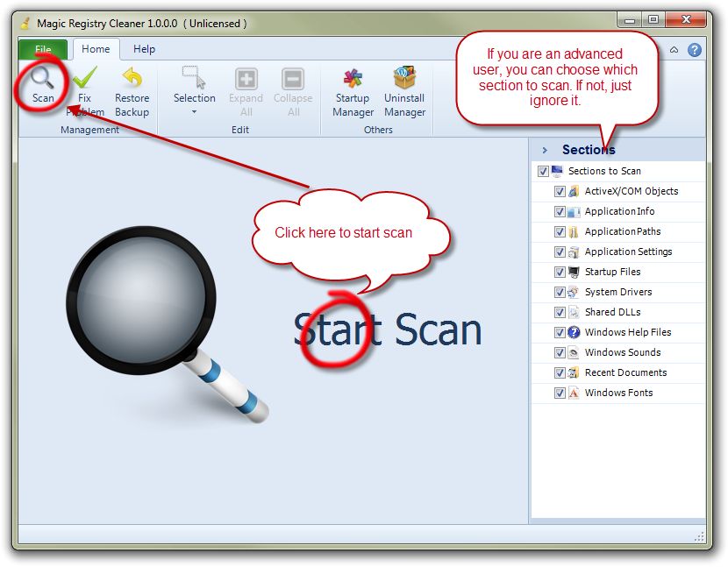The height and width of the screenshot is (567, 728).
Task: Click the Recent Documents icon
Action: [x=574, y=372]
